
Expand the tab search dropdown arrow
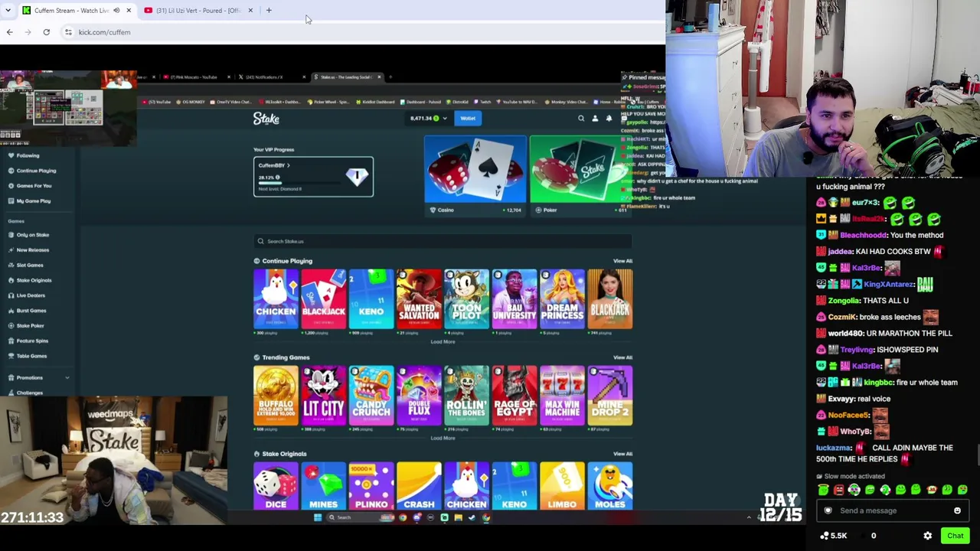8,11
